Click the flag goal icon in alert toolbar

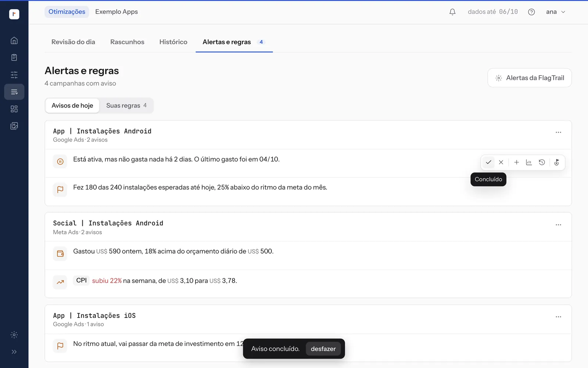[557, 162]
